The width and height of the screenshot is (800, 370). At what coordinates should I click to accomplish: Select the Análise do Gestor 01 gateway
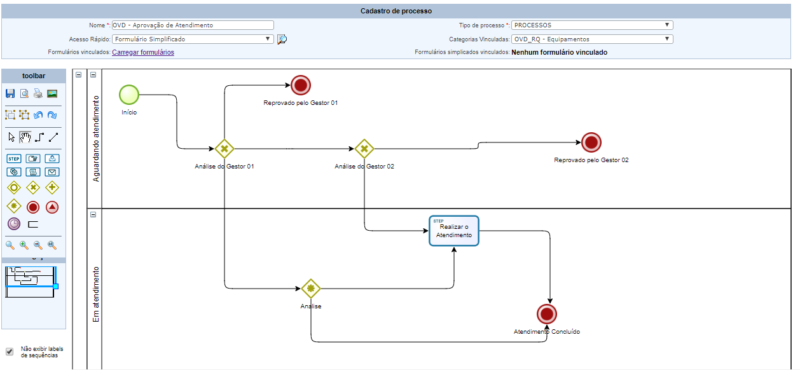[224, 149]
